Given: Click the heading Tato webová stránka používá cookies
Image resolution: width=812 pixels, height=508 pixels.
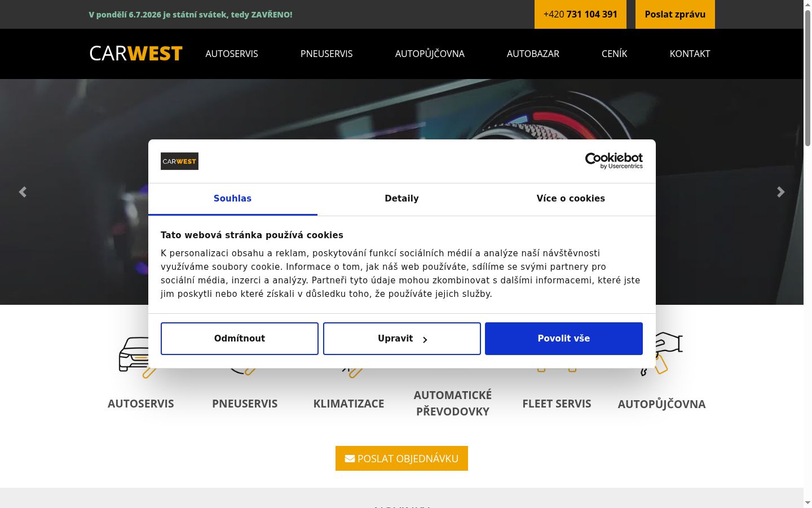Looking at the screenshot, I should [252, 235].
